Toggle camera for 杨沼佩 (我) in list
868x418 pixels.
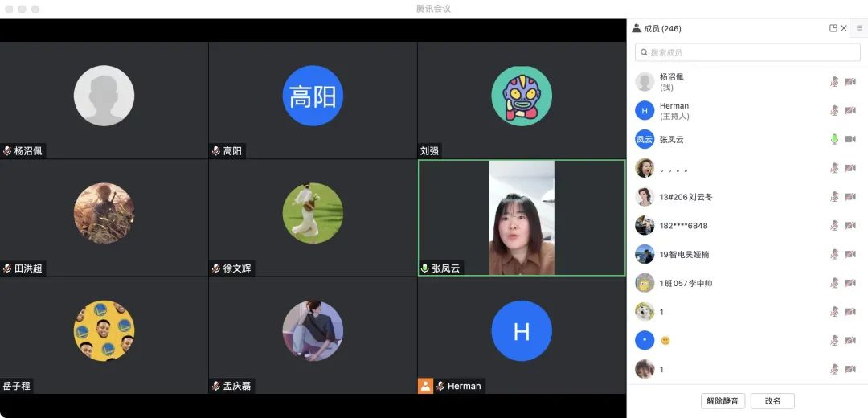tap(850, 82)
